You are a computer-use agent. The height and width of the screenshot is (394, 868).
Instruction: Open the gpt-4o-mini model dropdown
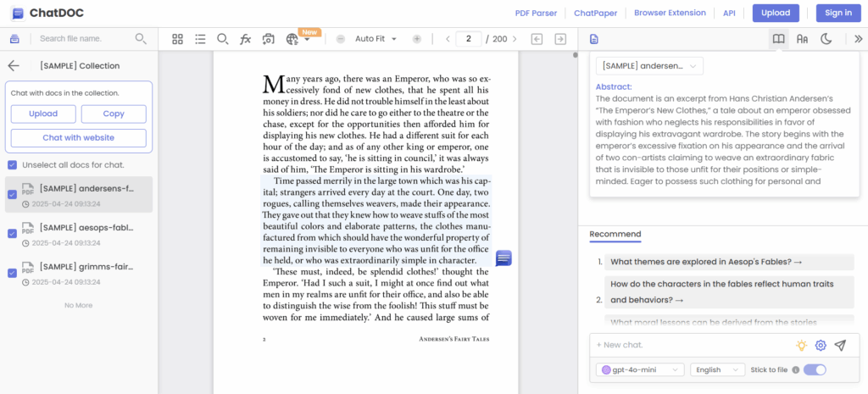pyautogui.click(x=640, y=369)
